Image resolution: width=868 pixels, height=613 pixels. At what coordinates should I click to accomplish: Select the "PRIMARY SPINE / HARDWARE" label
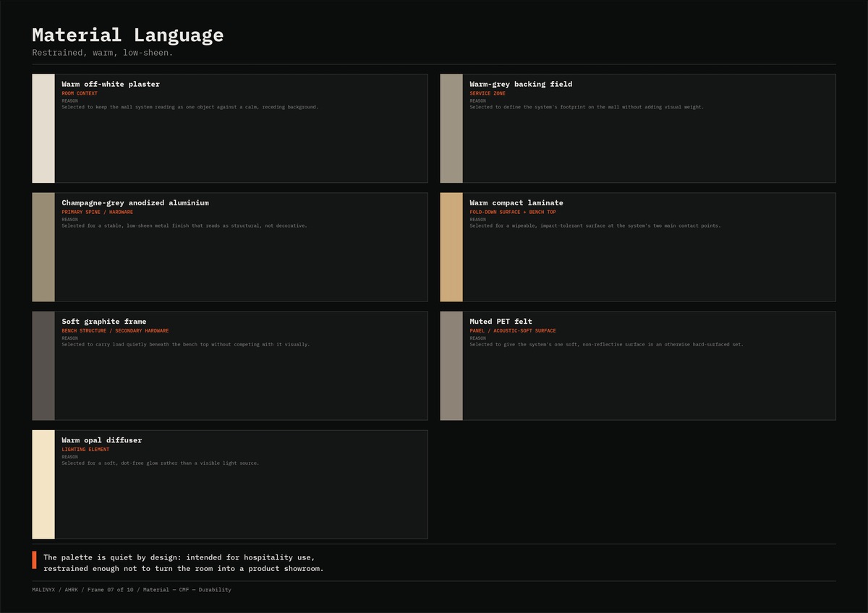[98, 212]
